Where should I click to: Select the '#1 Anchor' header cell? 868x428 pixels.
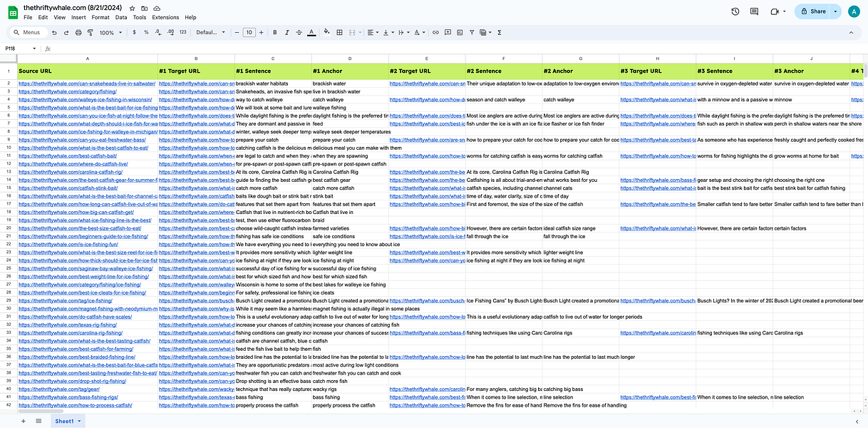349,71
